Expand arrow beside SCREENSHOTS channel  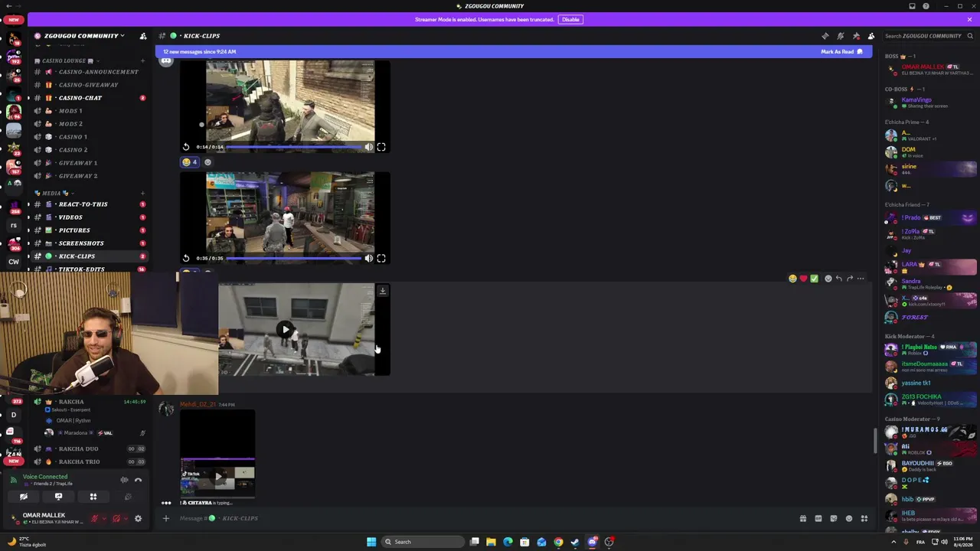click(28, 243)
